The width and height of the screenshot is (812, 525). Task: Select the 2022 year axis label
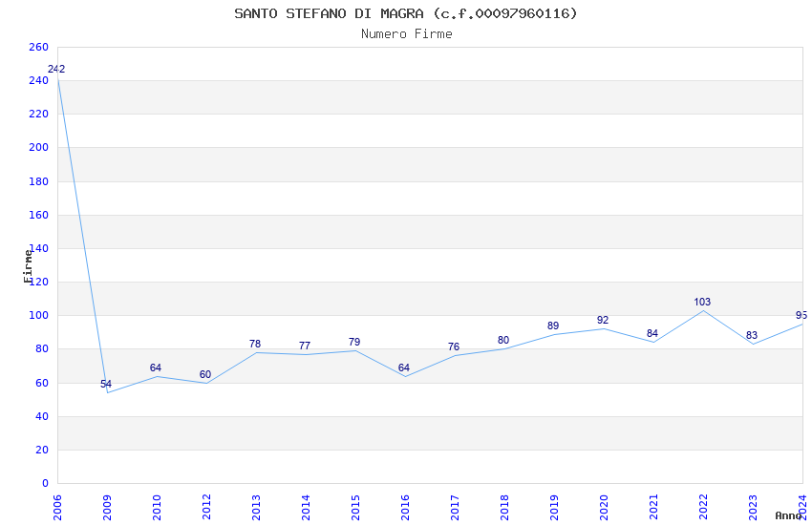(703, 507)
